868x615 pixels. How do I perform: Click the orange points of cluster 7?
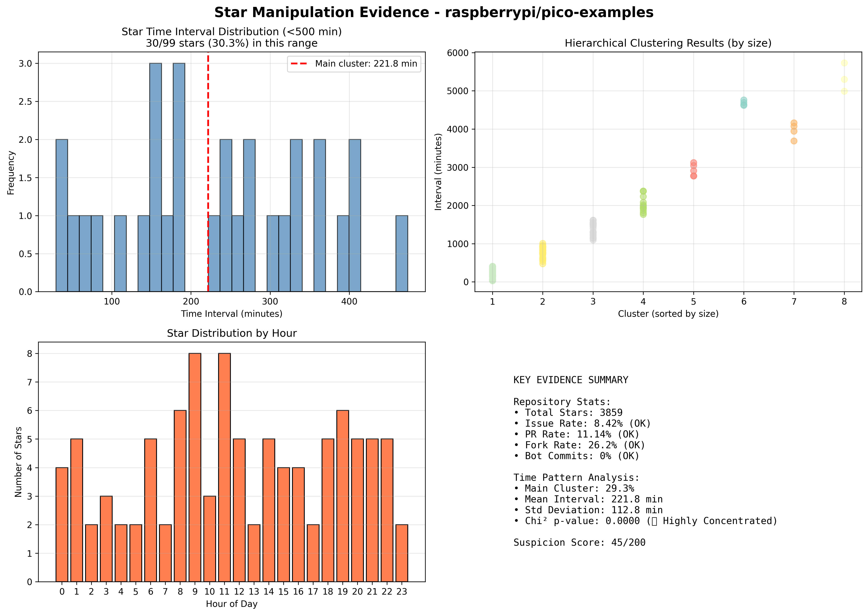pos(794,132)
